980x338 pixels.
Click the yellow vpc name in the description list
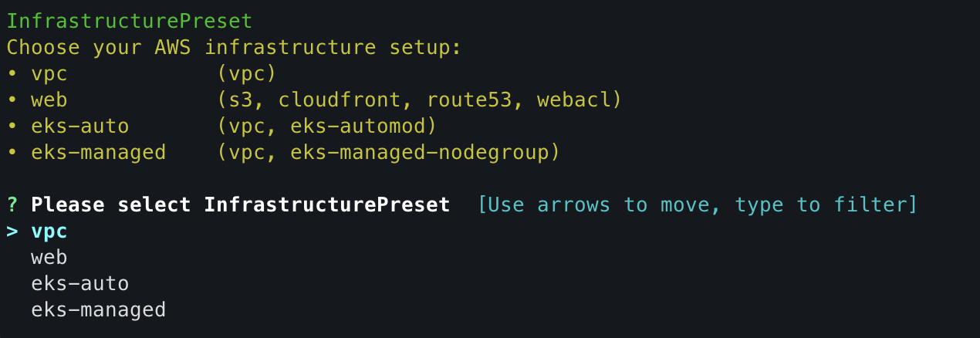pyautogui.click(x=49, y=73)
